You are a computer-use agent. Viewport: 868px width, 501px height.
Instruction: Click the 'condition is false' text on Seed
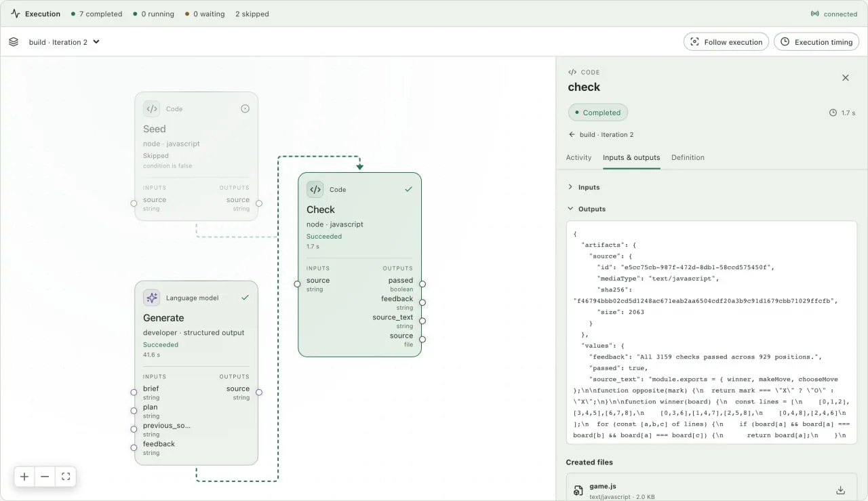click(x=167, y=166)
